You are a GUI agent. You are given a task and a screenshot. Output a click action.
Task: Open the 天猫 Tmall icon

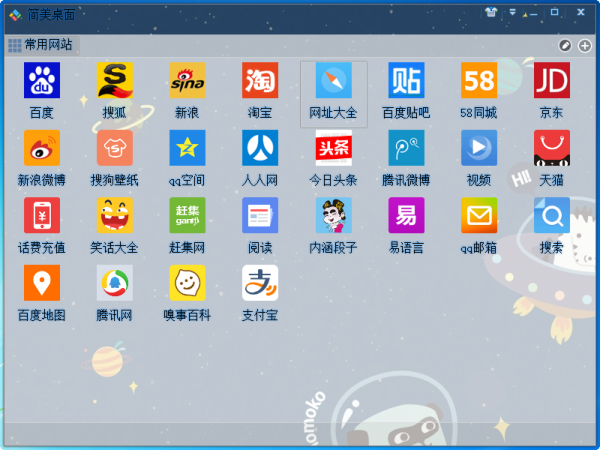click(x=552, y=148)
